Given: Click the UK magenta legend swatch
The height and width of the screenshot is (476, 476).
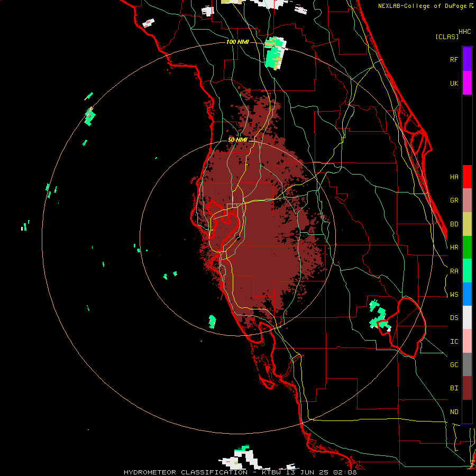Looking at the screenshot, I should [x=467, y=83].
